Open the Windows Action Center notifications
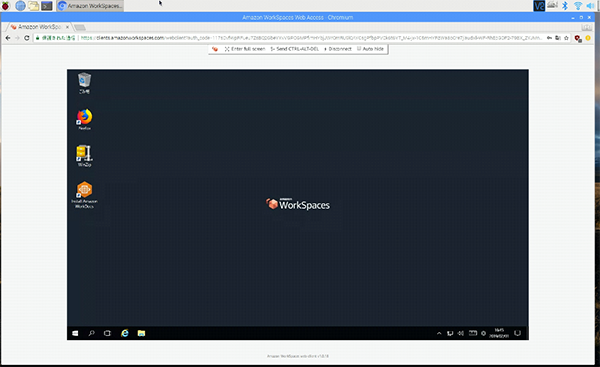The width and height of the screenshot is (600, 367). 517,333
